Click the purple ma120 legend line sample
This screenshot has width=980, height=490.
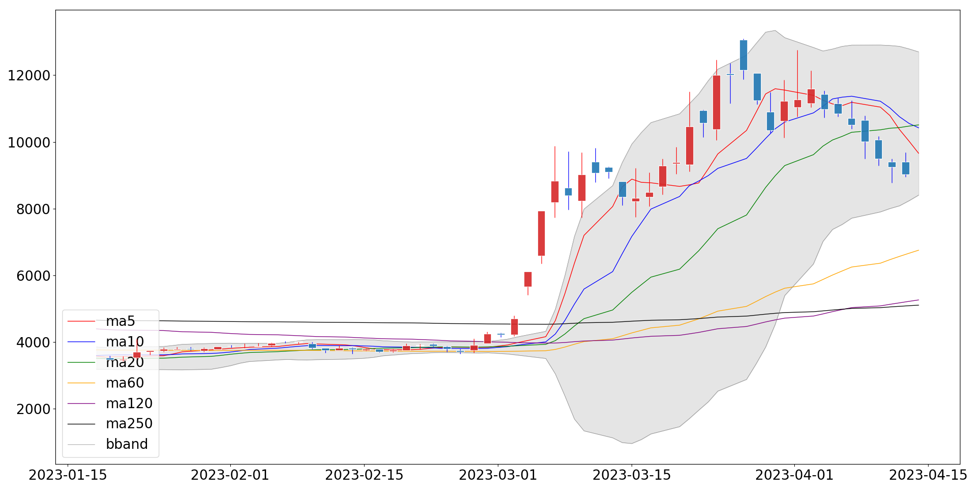[x=81, y=403]
